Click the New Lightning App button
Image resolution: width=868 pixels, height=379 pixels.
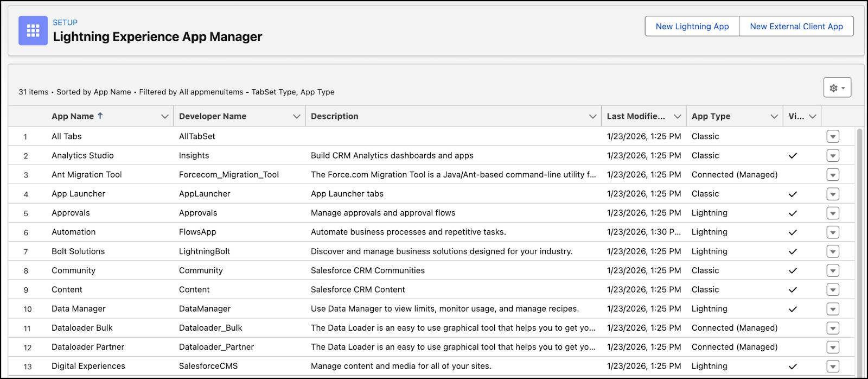click(x=692, y=26)
